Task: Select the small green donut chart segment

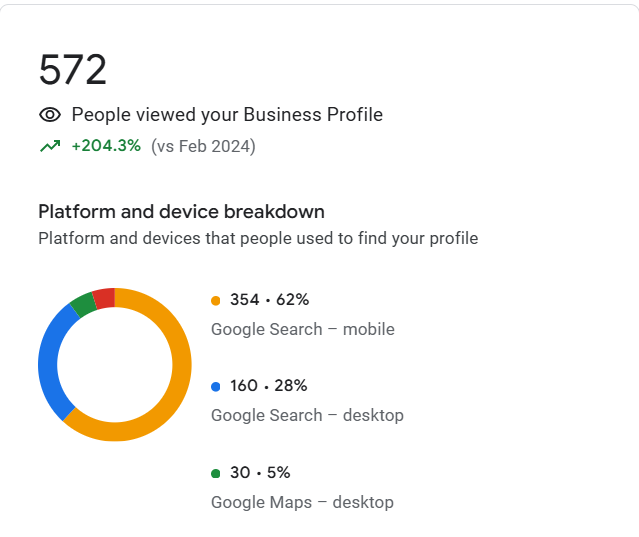Action: click(83, 305)
